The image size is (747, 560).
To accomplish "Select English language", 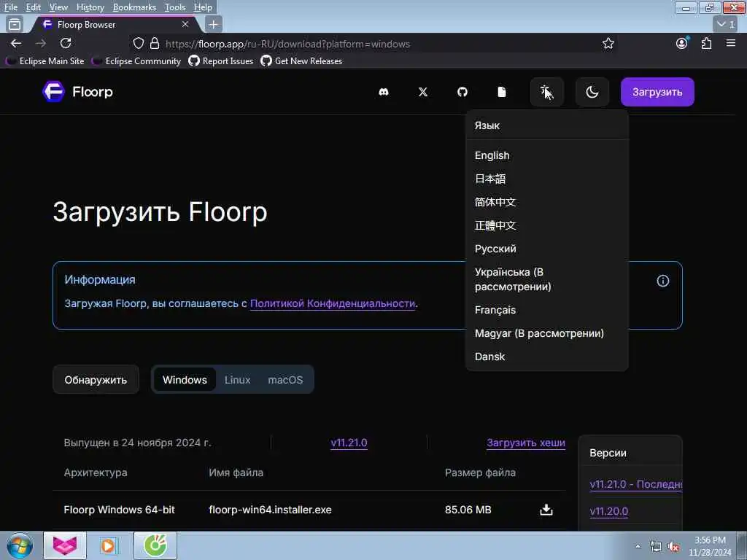I will pyautogui.click(x=492, y=156).
